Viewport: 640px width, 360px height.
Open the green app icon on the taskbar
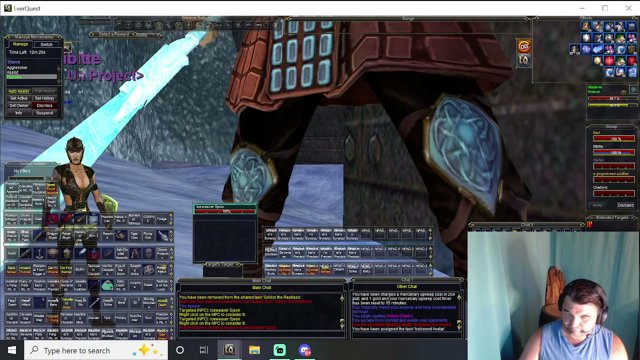coord(280,350)
